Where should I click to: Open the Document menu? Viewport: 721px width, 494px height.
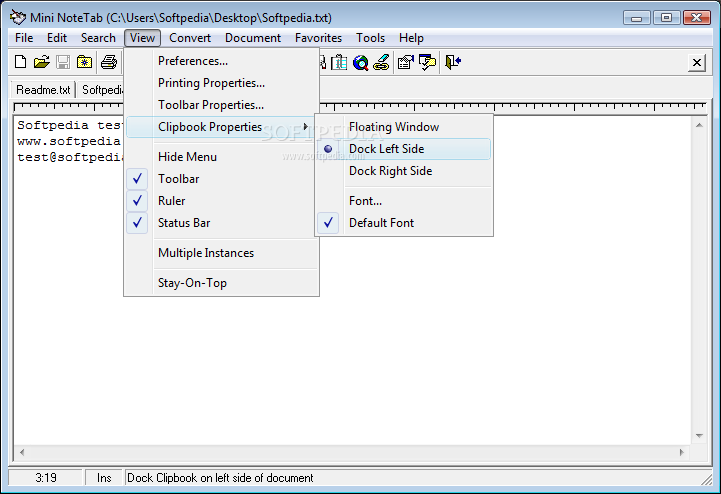(x=252, y=38)
